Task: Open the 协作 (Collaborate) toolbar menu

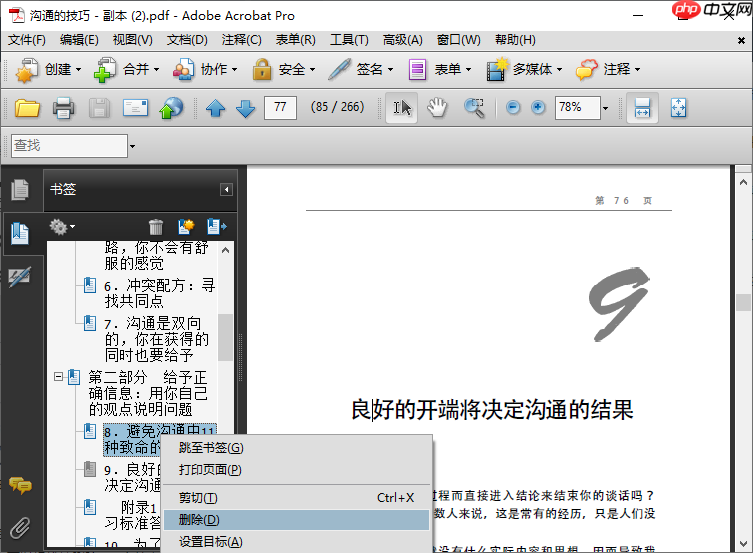Action: (x=205, y=70)
